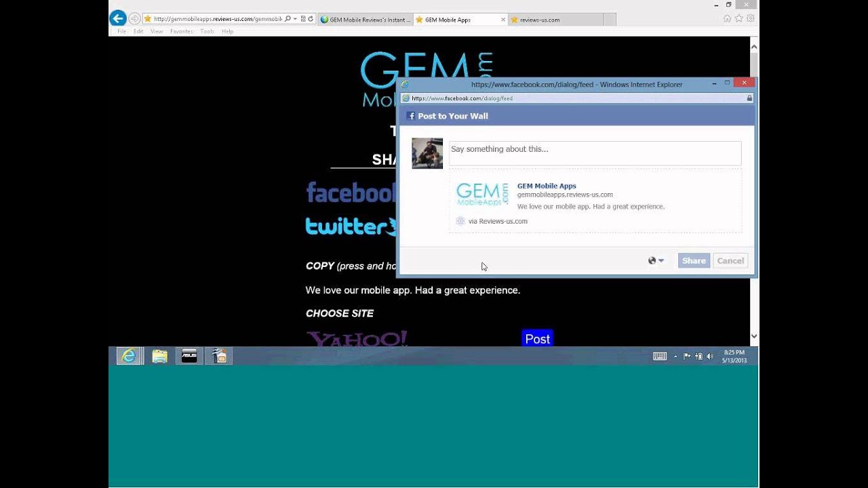This screenshot has height=488, width=868.
Task: Click the search magnifier in the address bar
Action: click(288, 19)
